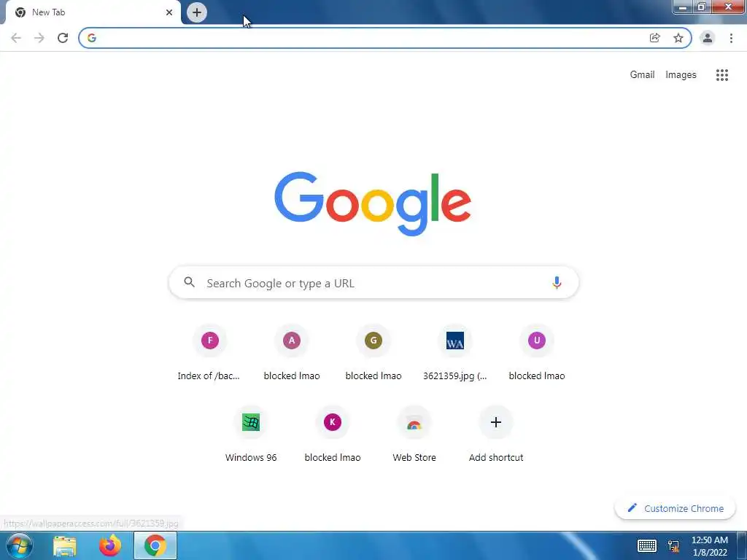Screen dimensions: 747x560
Task: Click the Search Google or type a URL box
Action: coord(373,283)
